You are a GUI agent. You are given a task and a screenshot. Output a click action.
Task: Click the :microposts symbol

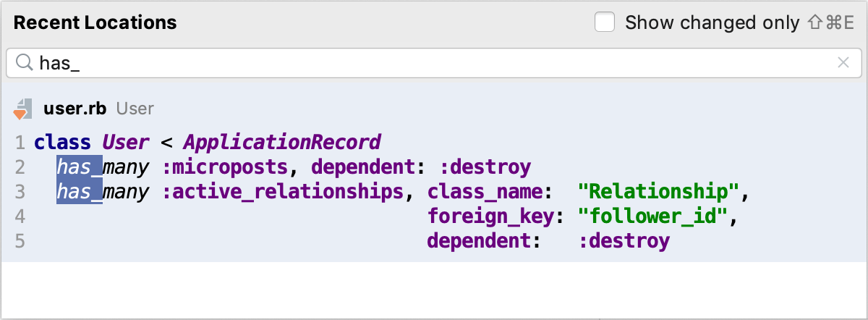224,167
